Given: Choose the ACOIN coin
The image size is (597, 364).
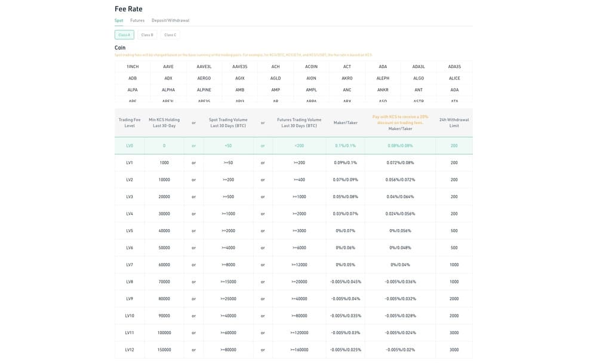Looking at the screenshot, I should coord(312,67).
